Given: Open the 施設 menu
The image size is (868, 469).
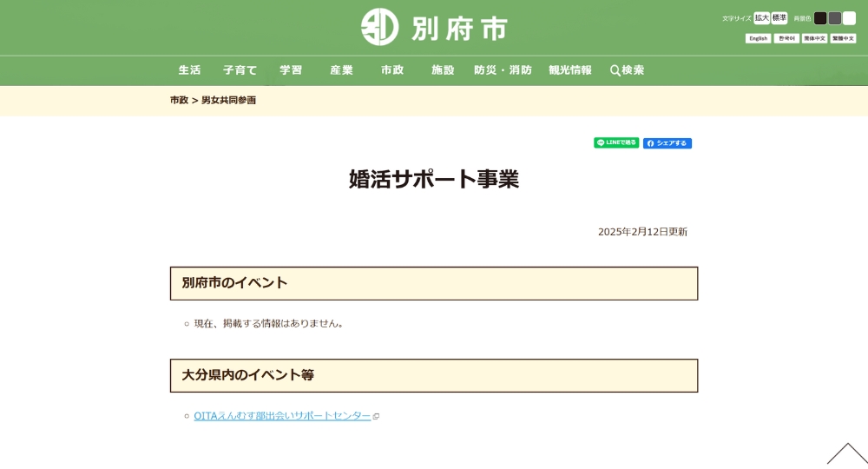Looking at the screenshot, I should (443, 70).
